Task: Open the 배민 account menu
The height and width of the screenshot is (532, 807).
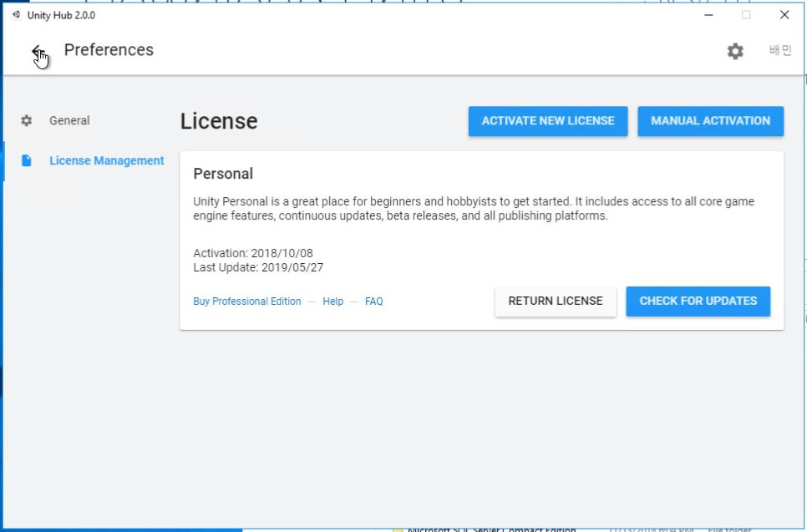Action: 779,50
